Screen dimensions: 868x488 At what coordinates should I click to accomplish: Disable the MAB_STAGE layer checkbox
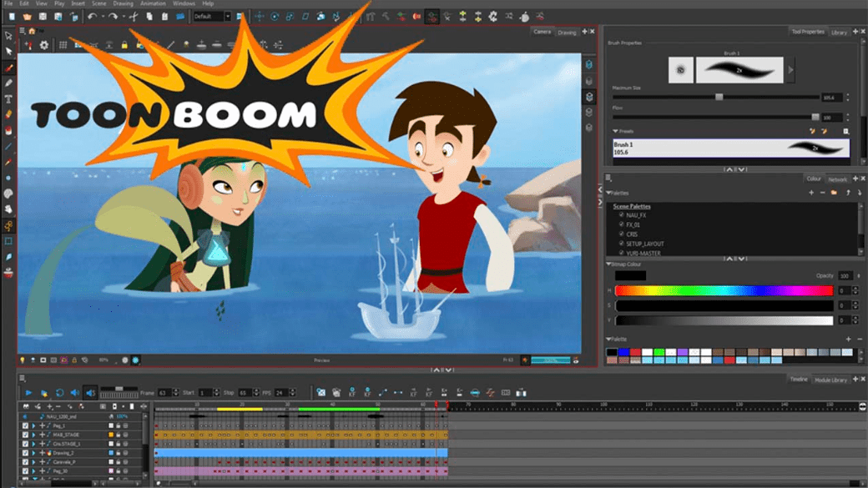pyautogui.click(x=25, y=435)
